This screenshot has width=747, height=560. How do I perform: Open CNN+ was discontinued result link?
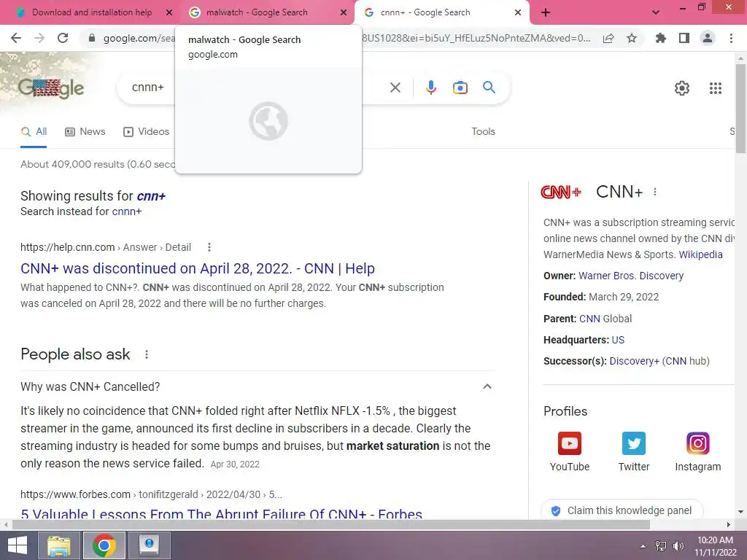pos(197,268)
